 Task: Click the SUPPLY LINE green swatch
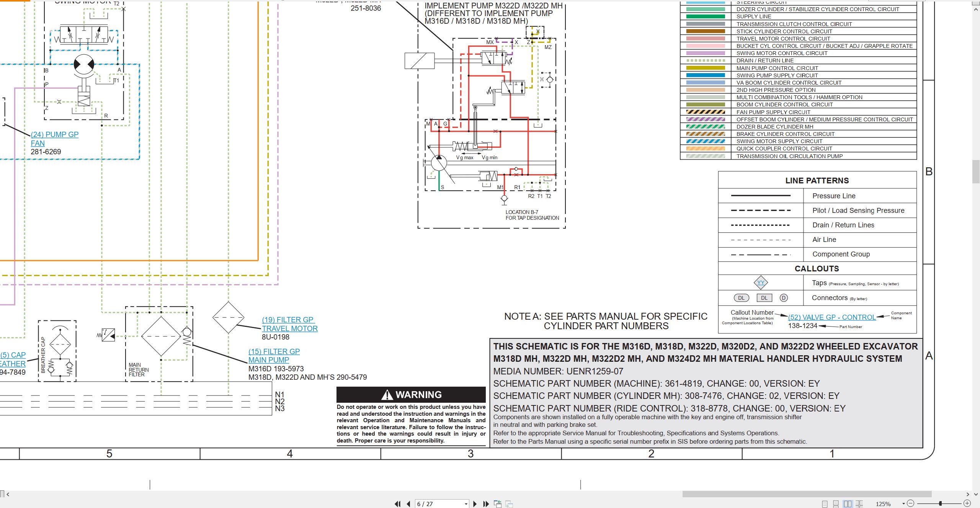point(706,16)
